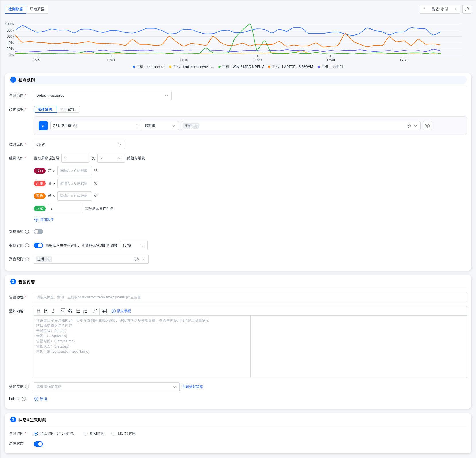Select 全部时间 (7*24小时) radio option
The image size is (476, 458).
(x=36, y=434)
